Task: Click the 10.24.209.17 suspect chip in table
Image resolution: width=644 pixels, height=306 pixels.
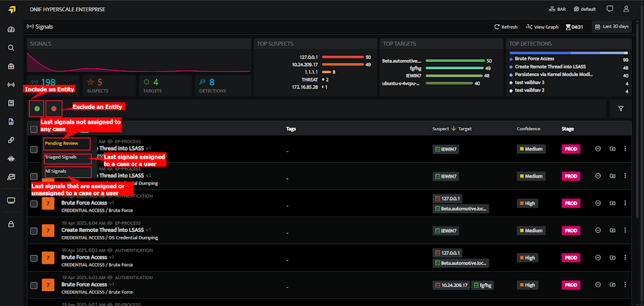Action: [x=451, y=284]
